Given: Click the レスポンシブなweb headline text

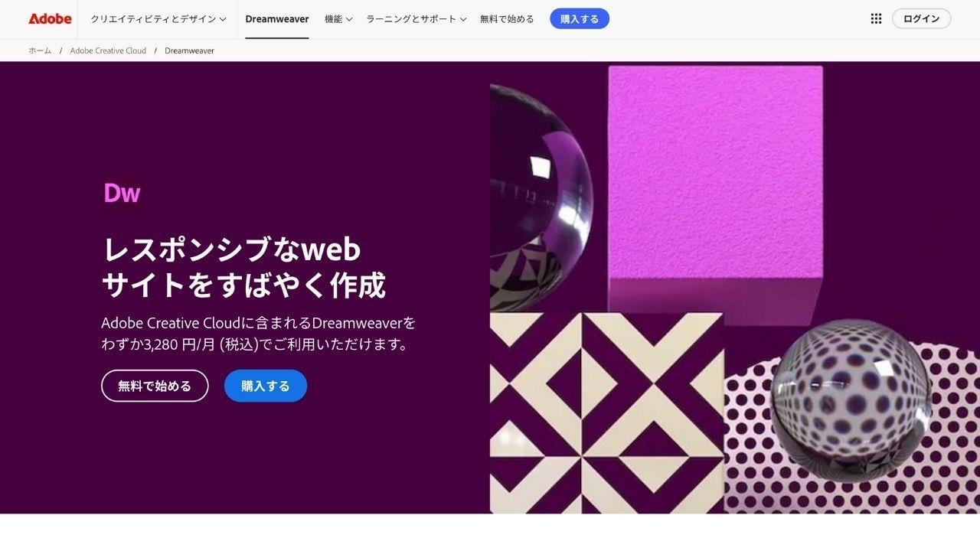Looking at the screenshot, I should 231,249.
